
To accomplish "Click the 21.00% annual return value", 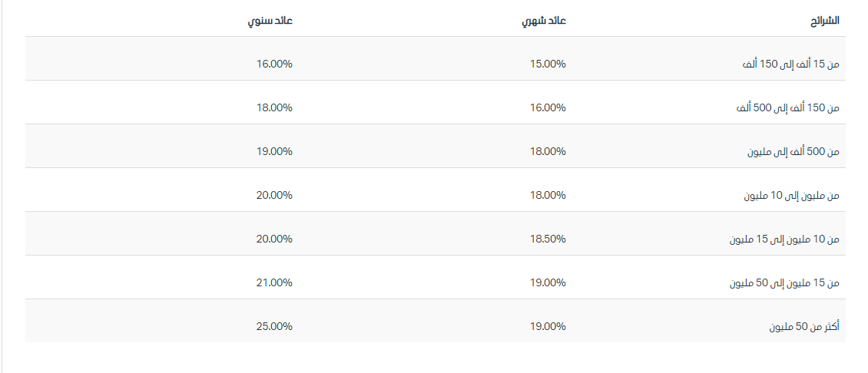I will tap(274, 282).
